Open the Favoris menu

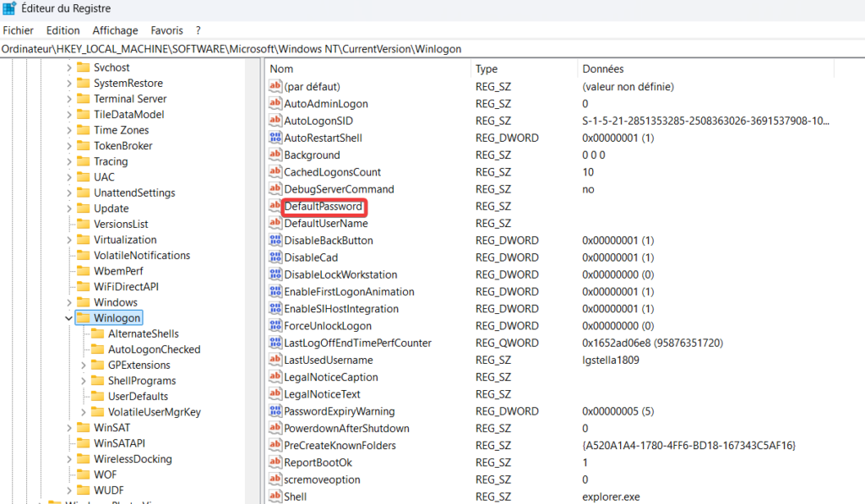(x=166, y=30)
